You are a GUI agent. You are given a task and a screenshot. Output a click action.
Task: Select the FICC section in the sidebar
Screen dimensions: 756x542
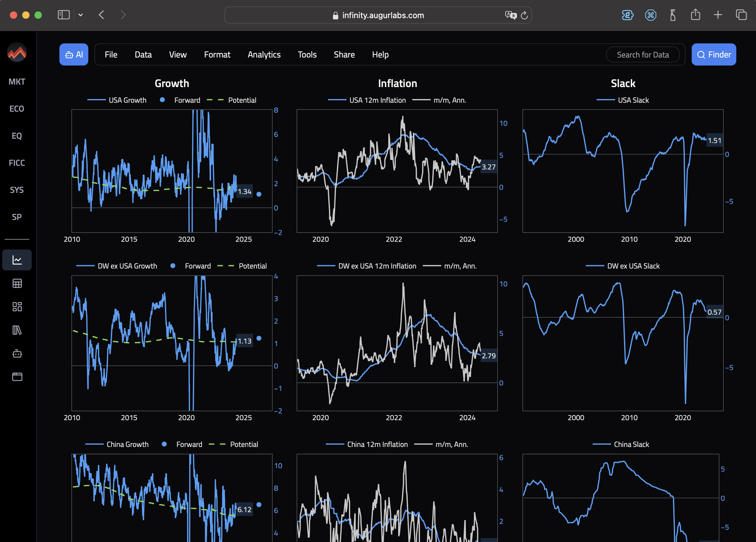pyautogui.click(x=17, y=163)
